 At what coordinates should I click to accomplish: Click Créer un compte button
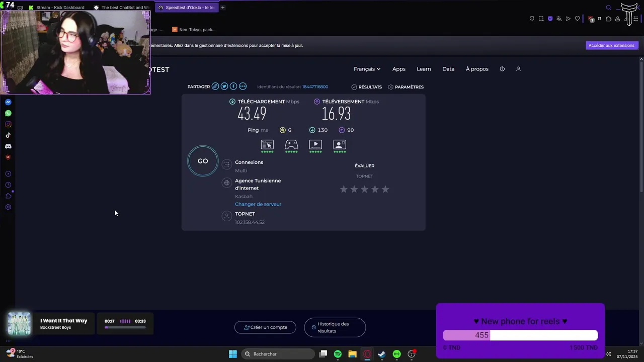266,327
